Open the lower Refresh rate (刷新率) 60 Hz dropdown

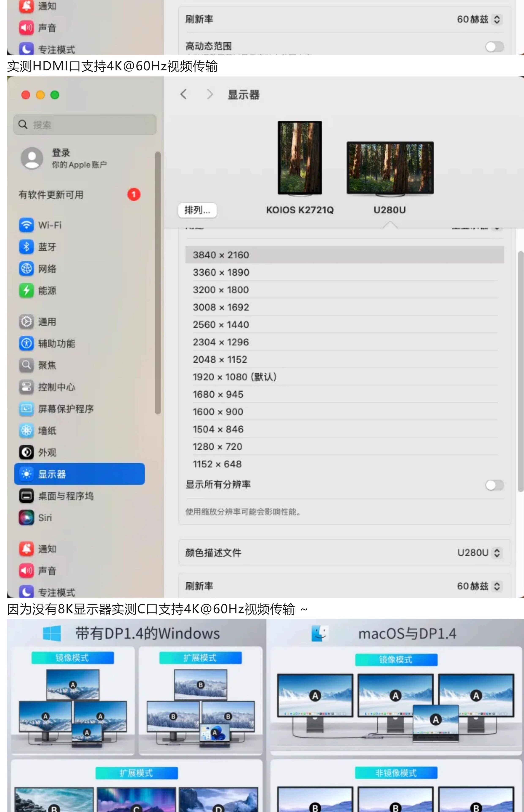point(479,586)
